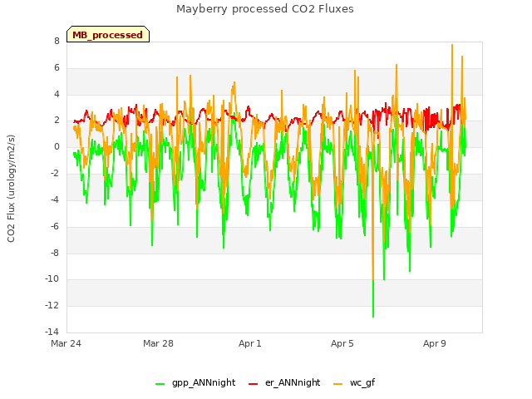Toggle er_ANNnight series in legend
This screenshot has height=399, width=532.
tap(284, 382)
